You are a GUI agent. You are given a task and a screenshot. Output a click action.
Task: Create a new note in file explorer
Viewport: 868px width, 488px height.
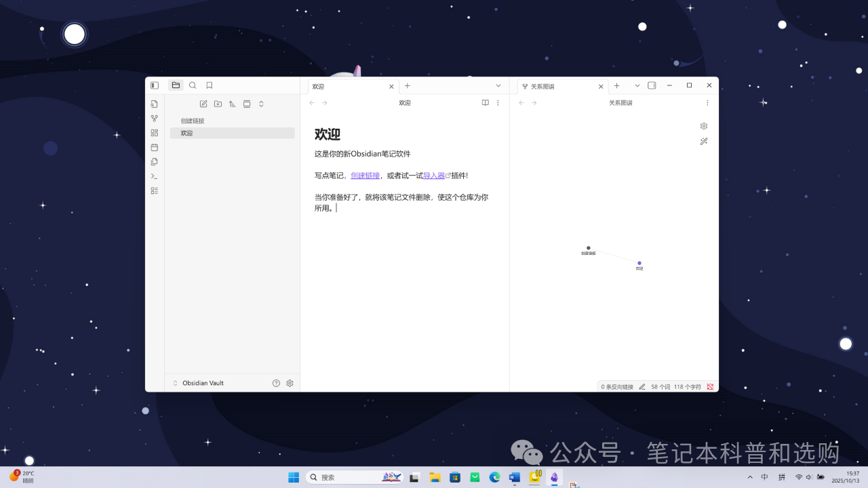[x=203, y=104]
